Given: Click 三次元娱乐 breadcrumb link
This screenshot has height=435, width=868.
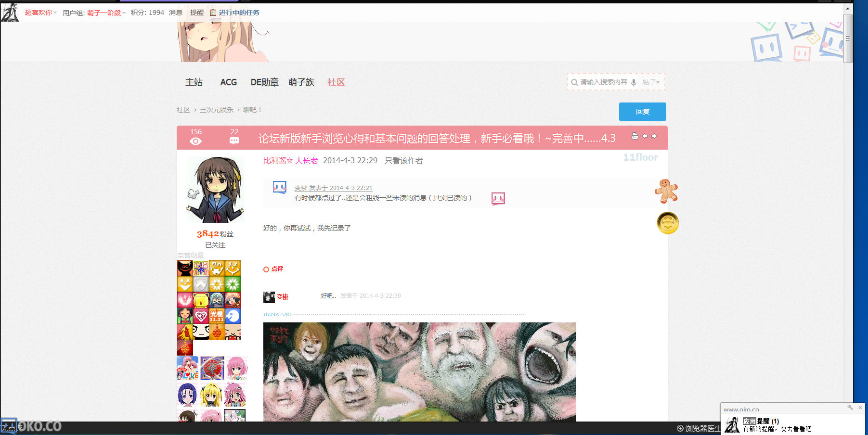Looking at the screenshot, I should tap(217, 110).
